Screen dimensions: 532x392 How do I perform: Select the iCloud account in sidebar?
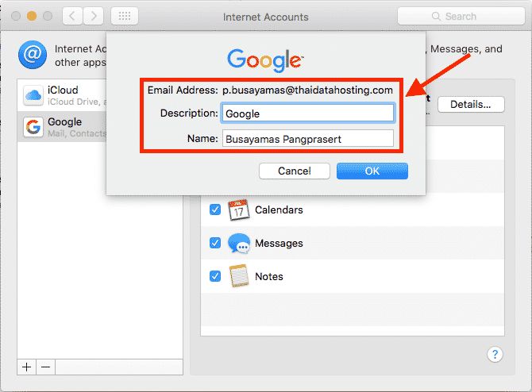point(63,95)
